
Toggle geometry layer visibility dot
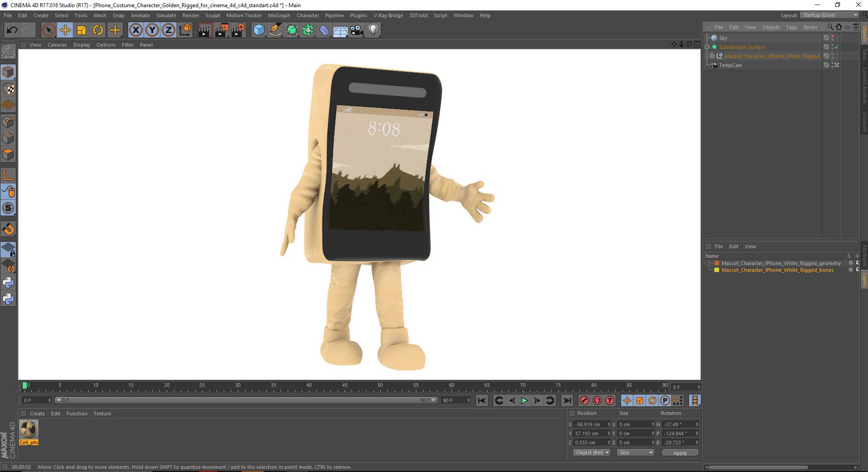(x=851, y=263)
